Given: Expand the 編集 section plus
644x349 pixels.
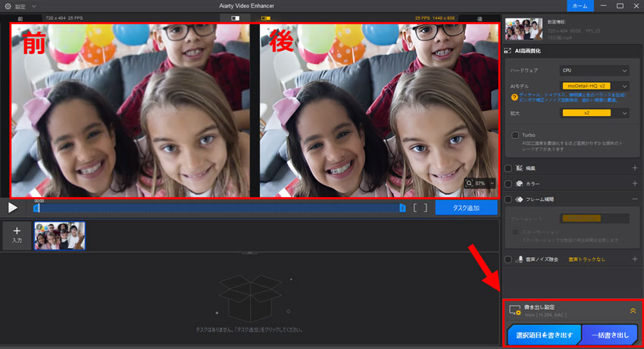Looking at the screenshot, I should [635, 168].
